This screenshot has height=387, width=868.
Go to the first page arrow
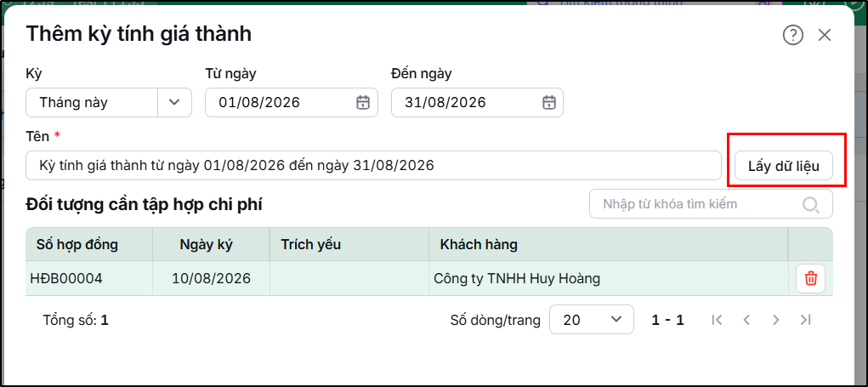click(717, 320)
